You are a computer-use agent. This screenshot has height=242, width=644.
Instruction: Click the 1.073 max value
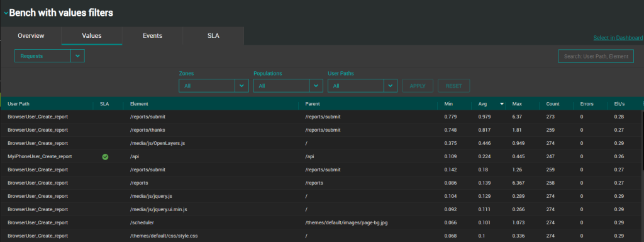pyautogui.click(x=519, y=222)
